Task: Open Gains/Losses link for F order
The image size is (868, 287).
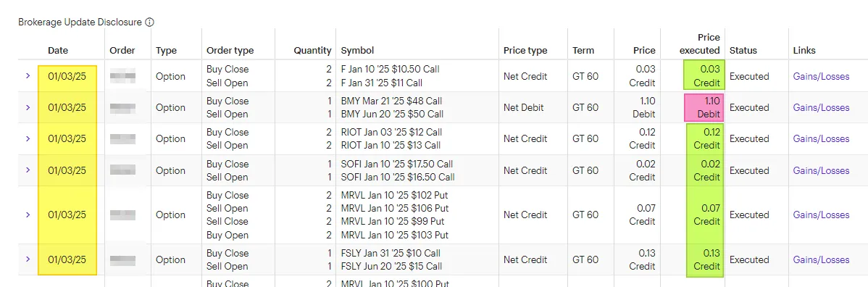Action: (x=821, y=76)
